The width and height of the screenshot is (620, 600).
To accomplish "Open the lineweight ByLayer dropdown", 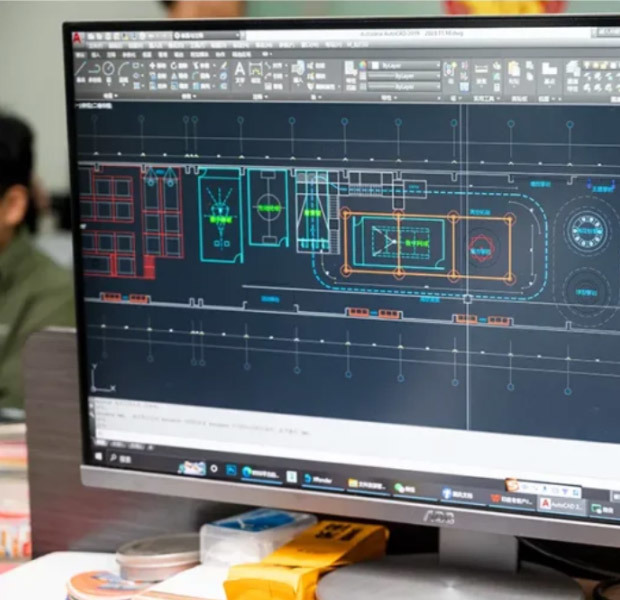I will tap(405, 76).
